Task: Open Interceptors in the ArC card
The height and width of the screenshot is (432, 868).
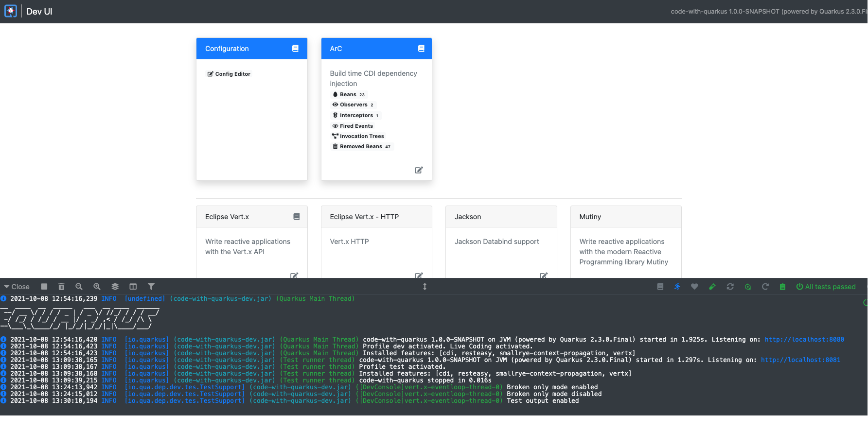Action: pos(355,115)
